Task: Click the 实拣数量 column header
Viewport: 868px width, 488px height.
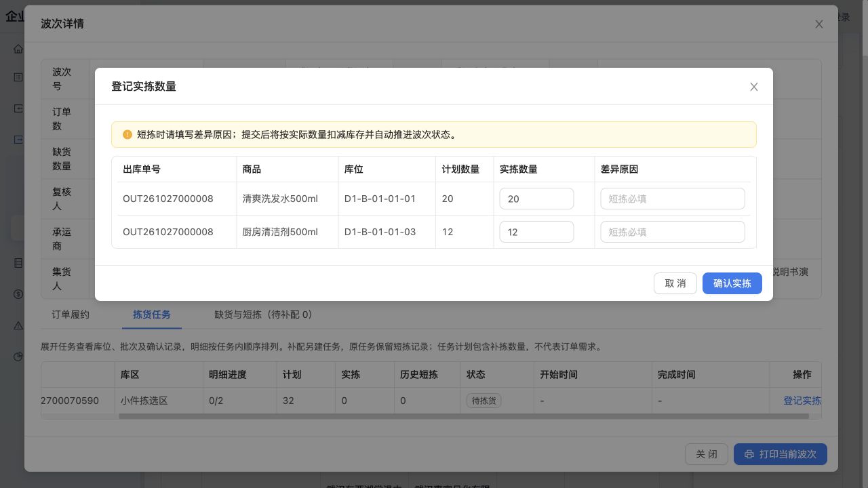Action: [x=519, y=169]
